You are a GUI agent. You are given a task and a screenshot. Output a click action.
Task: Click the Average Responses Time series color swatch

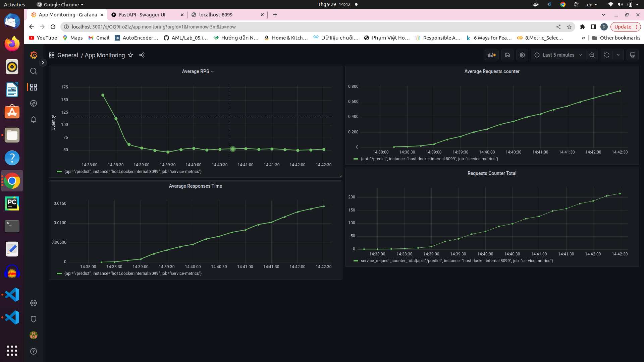[59, 274]
